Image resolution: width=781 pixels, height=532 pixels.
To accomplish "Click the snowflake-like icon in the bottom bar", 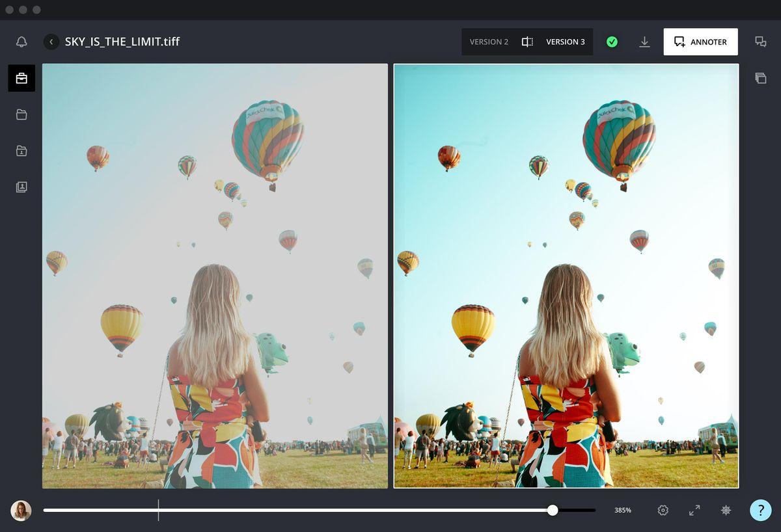I will point(726,511).
